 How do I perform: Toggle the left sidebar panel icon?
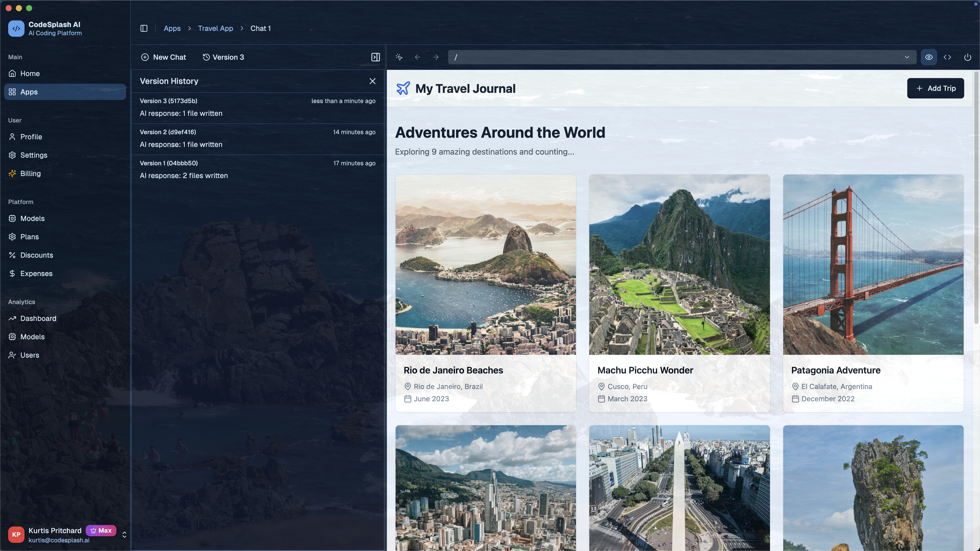point(144,29)
